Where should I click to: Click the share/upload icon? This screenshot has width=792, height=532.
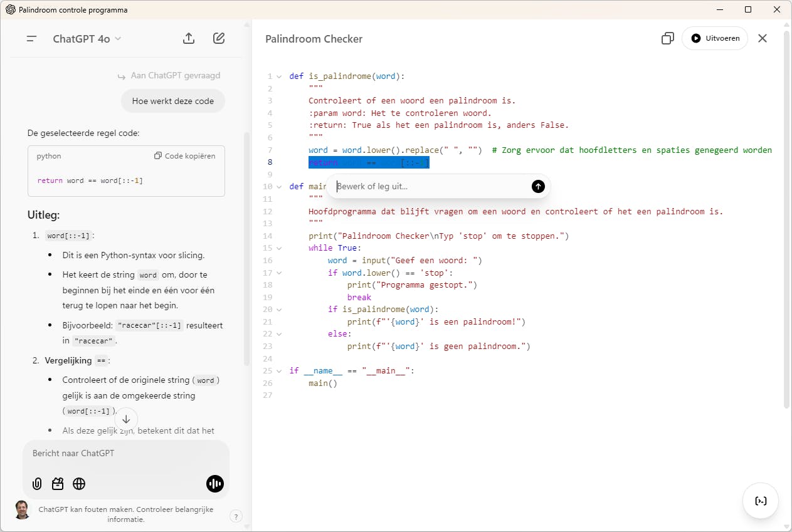click(x=189, y=38)
